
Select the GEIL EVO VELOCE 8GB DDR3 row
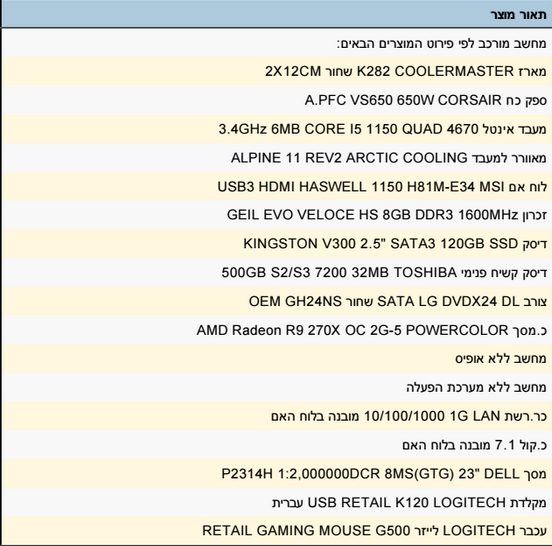click(x=277, y=215)
